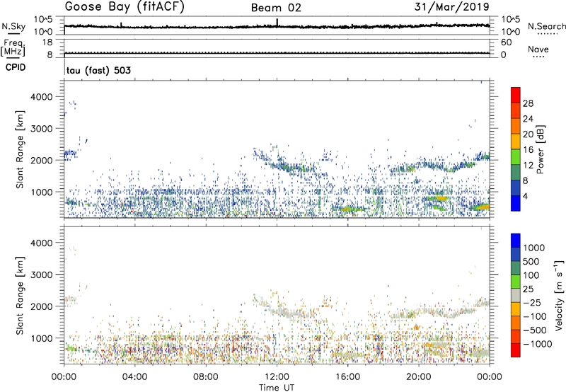
Task: Click the "18" frequency axis tick label
Action: (47, 42)
